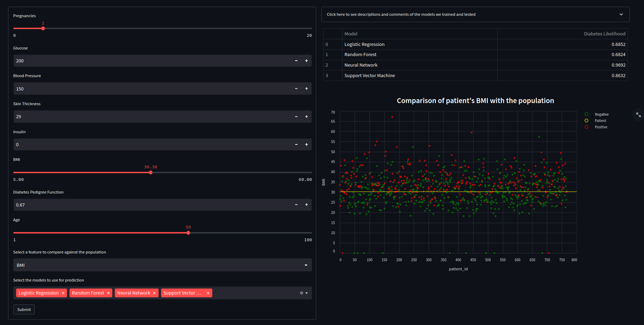Increase Glucose value with plus icon
The width and height of the screenshot is (644, 325).
coord(306,61)
